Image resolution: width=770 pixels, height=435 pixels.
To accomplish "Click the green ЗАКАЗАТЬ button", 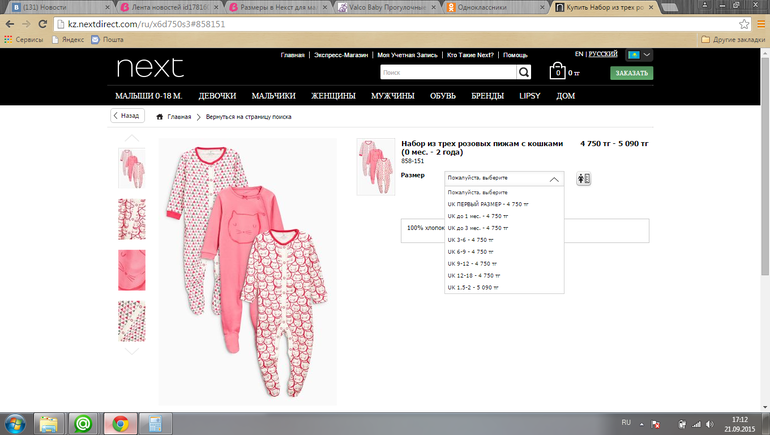I will pyautogui.click(x=631, y=73).
